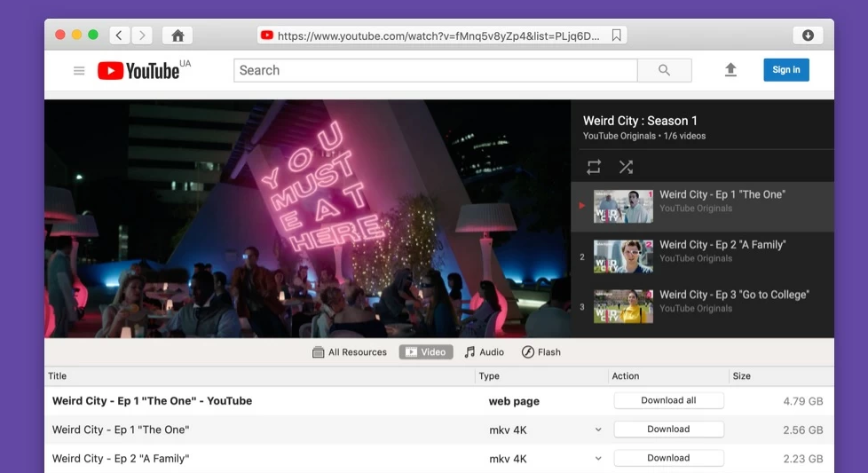The height and width of the screenshot is (473, 868).
Task: Click Weird City - Ep 3 "Go to College" title
Action: pyautogui.click(x=735, y=295)
